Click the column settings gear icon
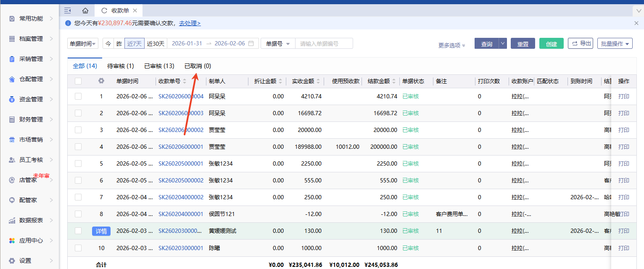Image resolution: width=644 pixels, height=269 pixels. (x=101, y=81)
